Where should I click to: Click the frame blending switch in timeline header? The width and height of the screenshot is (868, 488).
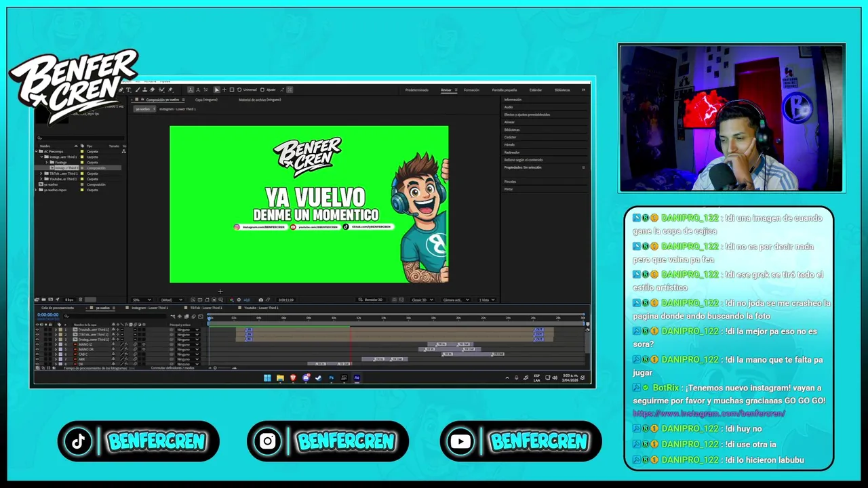186,317
